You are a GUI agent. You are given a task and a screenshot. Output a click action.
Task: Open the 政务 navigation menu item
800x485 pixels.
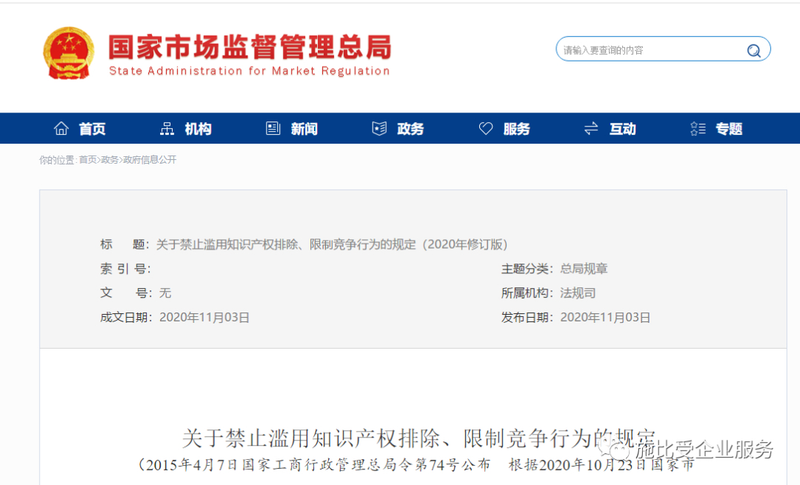point(410,129)
